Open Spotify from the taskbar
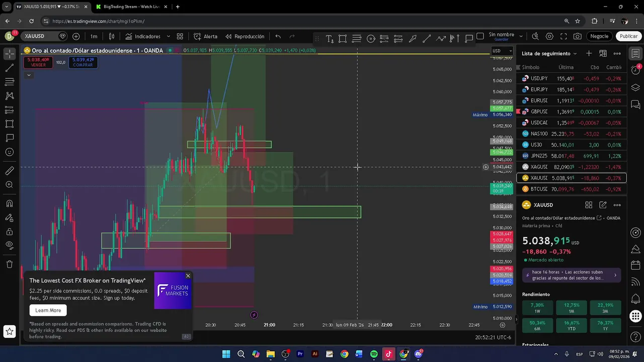 point(374,354)
